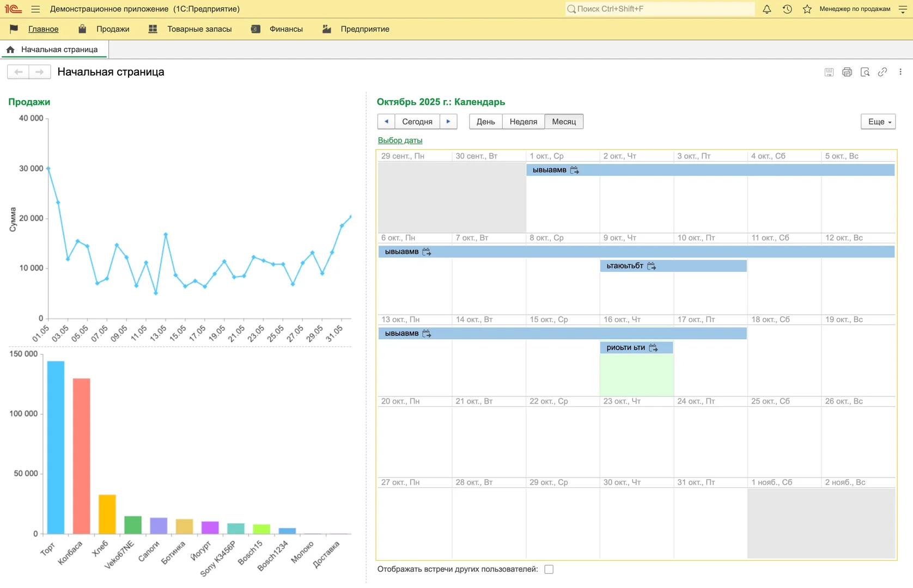Open the Продажи menu section

pyautogui.click(x=112, y=29)
